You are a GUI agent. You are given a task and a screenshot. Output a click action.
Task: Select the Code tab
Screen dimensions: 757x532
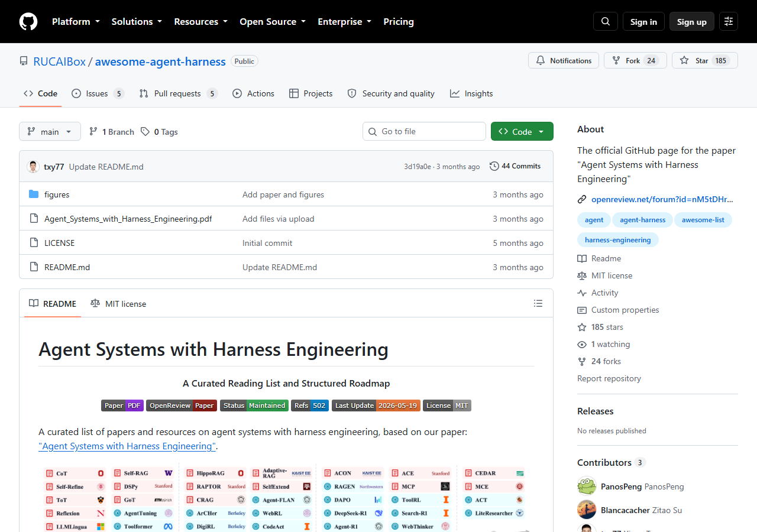(40, 93)
